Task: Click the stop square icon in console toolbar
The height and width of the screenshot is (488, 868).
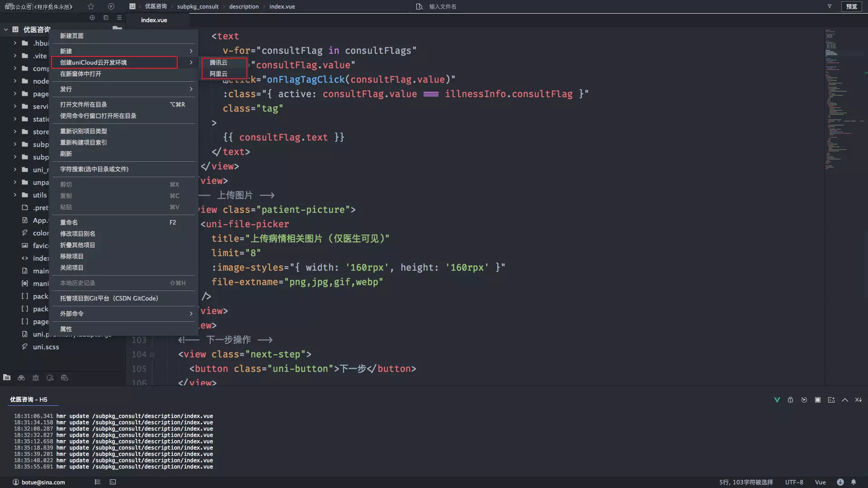Action: pos(818,400)
